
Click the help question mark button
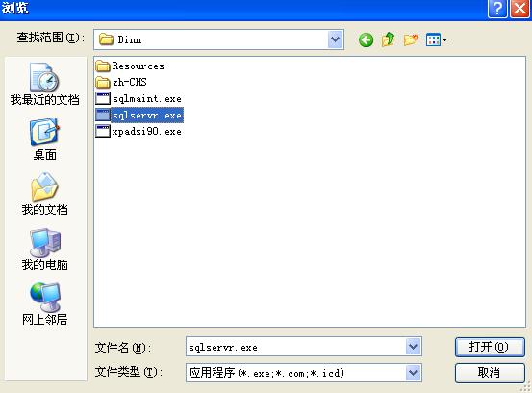(497, 9)
